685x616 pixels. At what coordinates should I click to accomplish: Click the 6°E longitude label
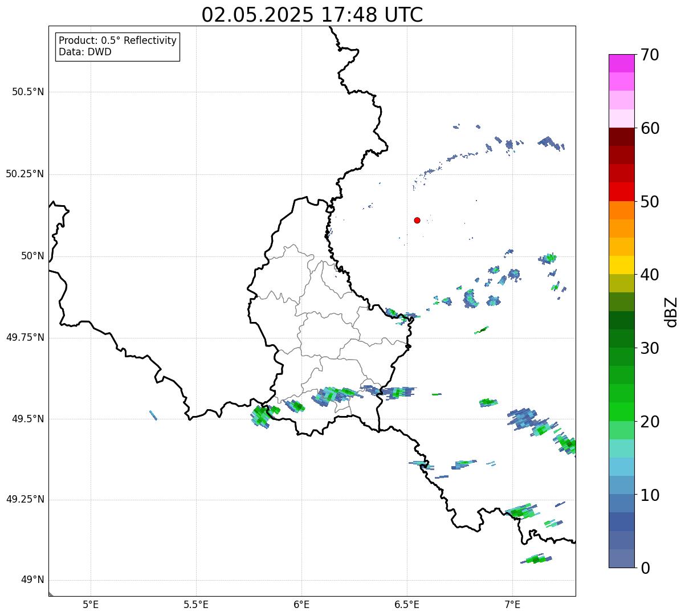[301, 604]
